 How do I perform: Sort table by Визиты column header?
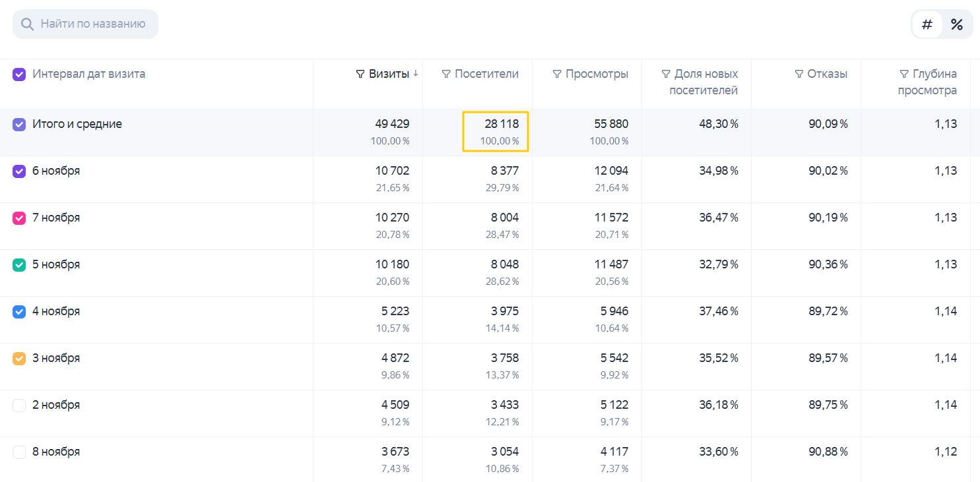click(x=389, y=74)
